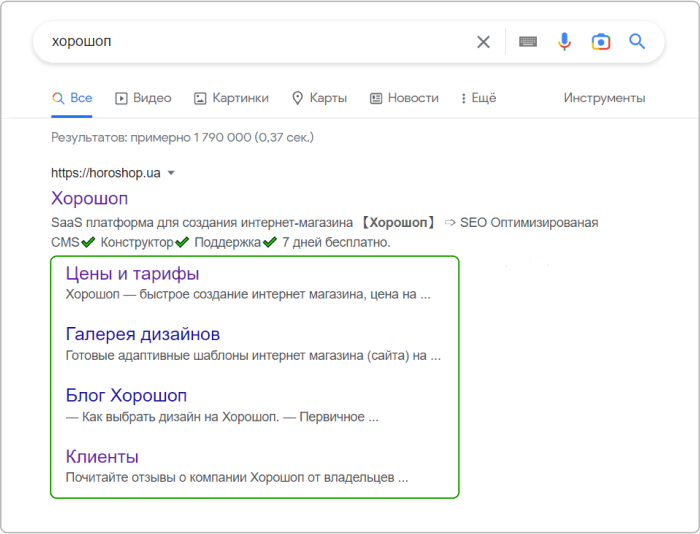Expand the Ещё menu
The image size is (700, 534).
(x=479, y=98)
